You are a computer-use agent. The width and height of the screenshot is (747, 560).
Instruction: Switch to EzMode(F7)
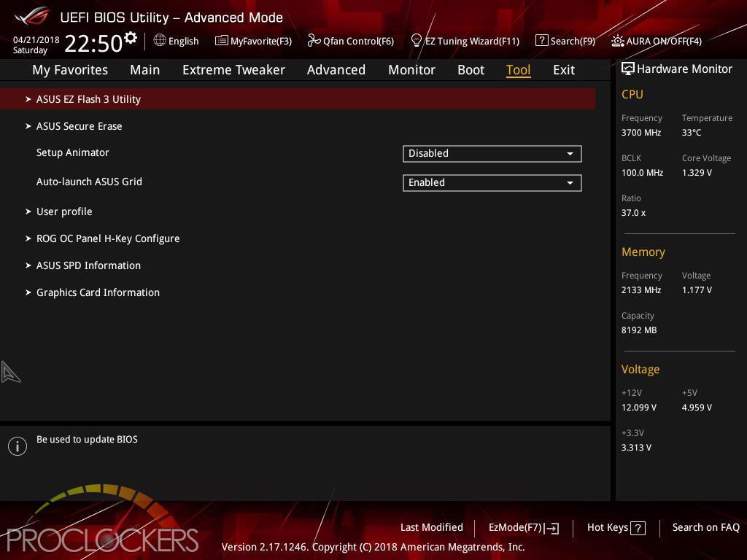click(524, 528)
